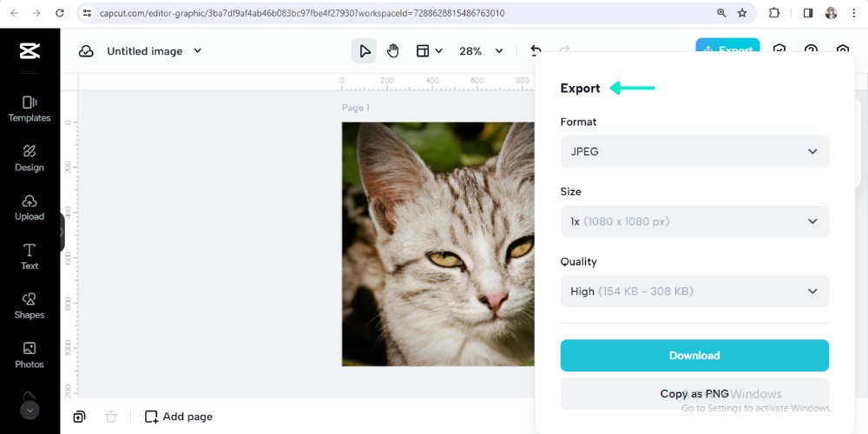Click the Export button in toolbar
The height and width of the screenshot is (434, 868).
point(727,46)
